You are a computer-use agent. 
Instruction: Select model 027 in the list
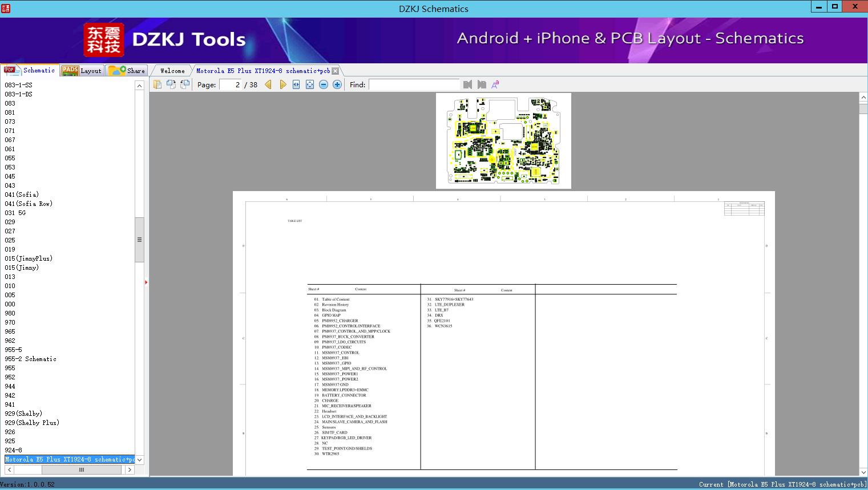click(x=10, y=231)
